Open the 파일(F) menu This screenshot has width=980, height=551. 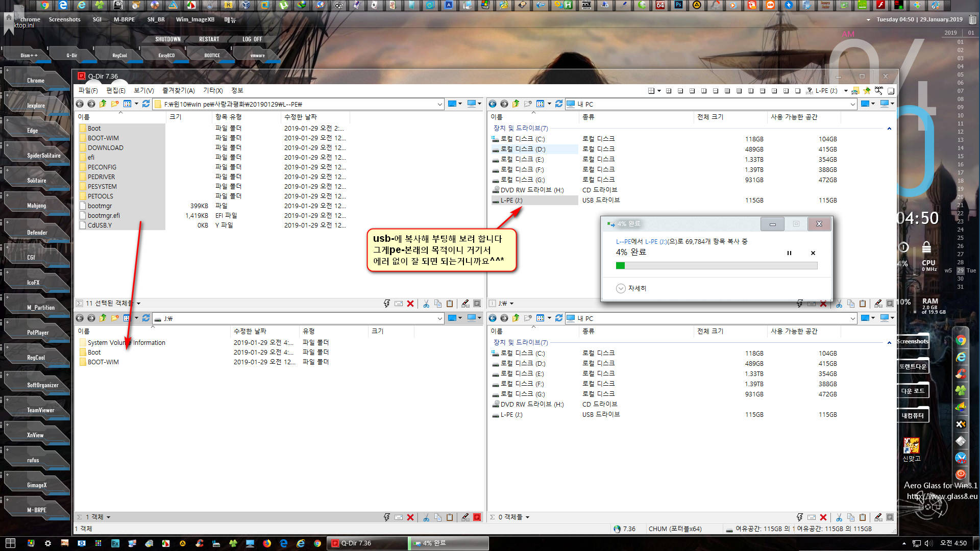[x=88, y=90]
